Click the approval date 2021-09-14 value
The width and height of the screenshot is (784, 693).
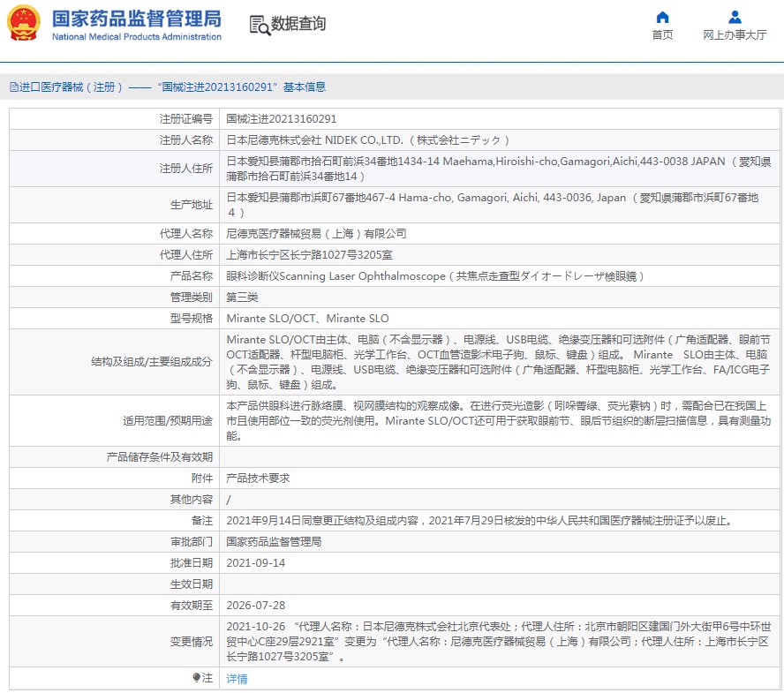point(254,562)
